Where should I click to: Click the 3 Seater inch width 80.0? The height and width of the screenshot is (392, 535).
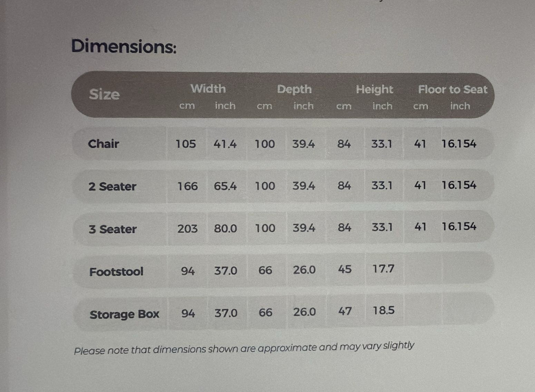point(225,229)
